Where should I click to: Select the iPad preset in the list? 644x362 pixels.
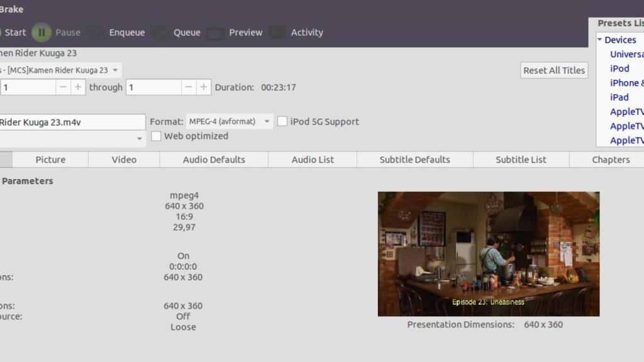619,97
